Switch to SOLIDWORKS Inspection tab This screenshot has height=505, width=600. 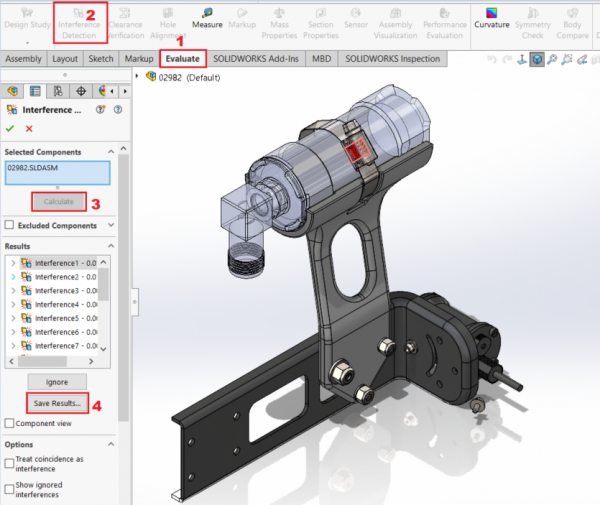393,59
